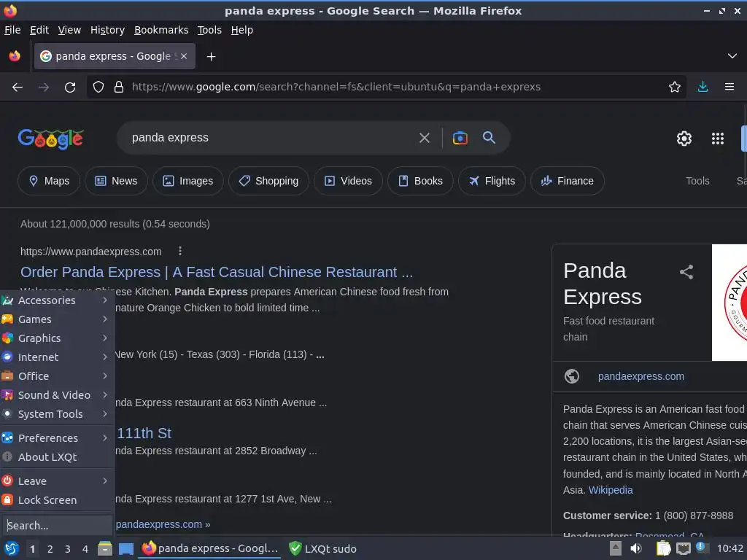
Task: Open the Tools menu in menu bar
Action: point(209,30)
